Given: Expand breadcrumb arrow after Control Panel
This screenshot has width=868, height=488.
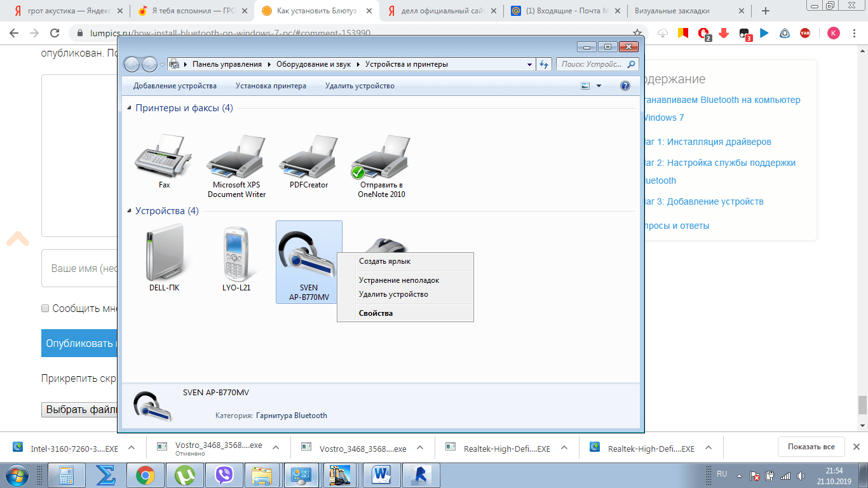Looking at the screenshot, I should [269, 64].
